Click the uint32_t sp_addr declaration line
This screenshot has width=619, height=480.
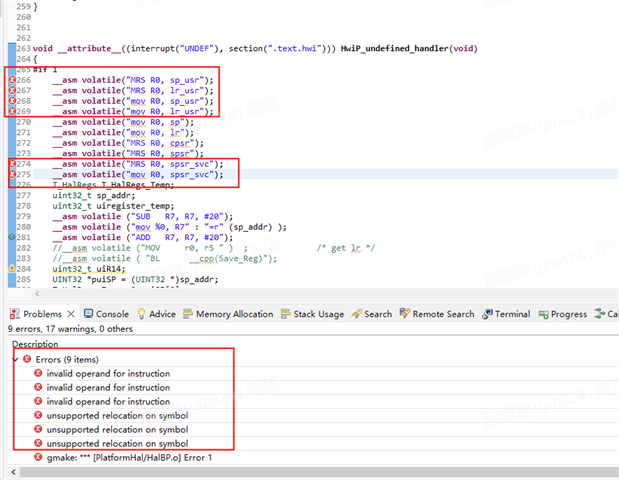pyautogui.click(x=94, y=195)
